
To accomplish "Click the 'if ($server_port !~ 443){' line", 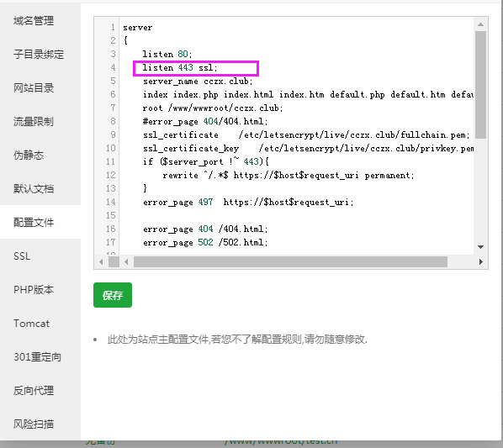I will coord(205,161).
